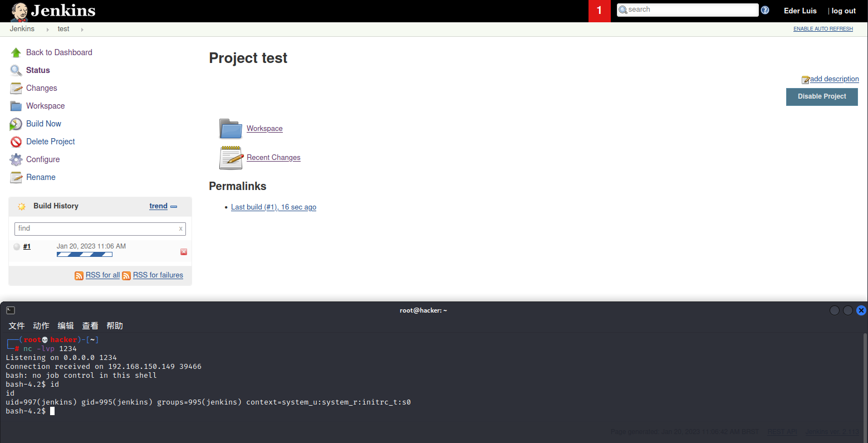Click the Jan 20, 2023 11:06 AM build timestamp

[91, 246]
